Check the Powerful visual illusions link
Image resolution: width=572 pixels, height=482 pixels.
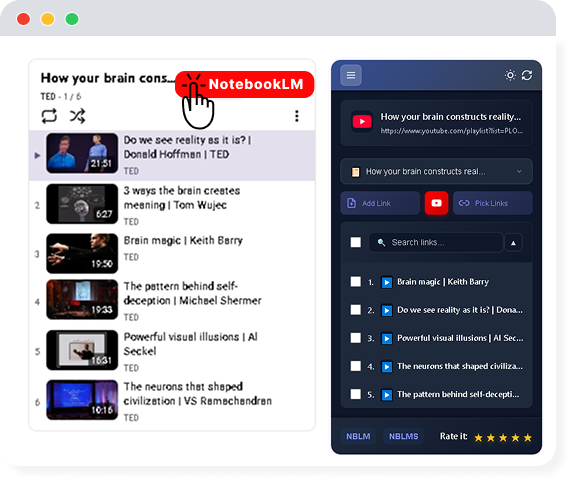(x=356, y=338)
